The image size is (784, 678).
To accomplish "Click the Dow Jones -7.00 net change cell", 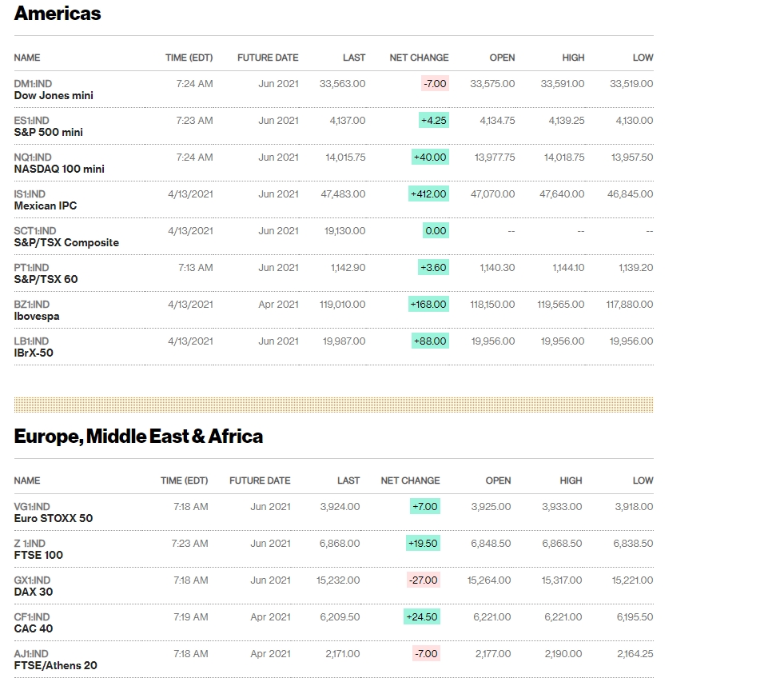I will coord(436,84).
